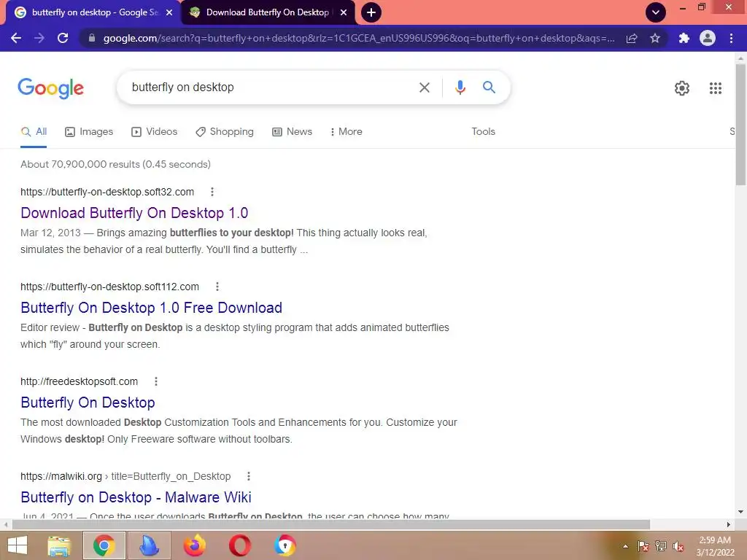Click the network status tray icon
Screen dimensions: 747x560
(x=661, y=547)
